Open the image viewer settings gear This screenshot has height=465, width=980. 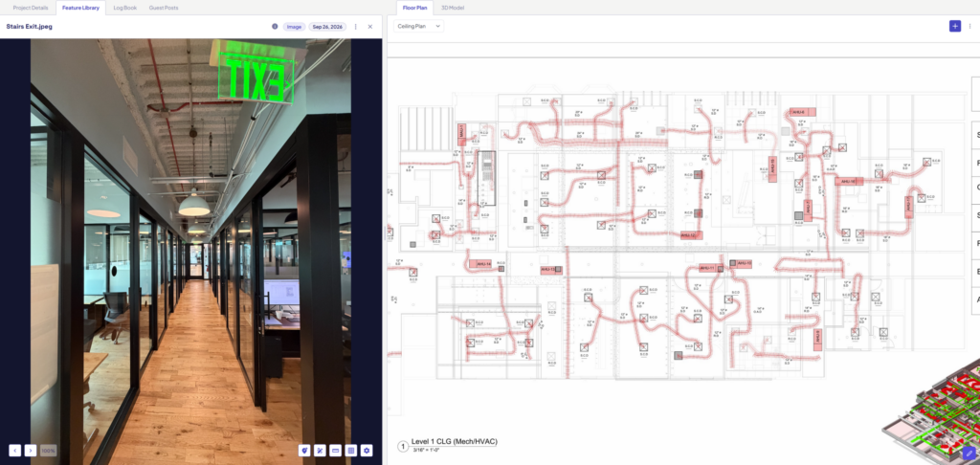[x=367, y=450]
